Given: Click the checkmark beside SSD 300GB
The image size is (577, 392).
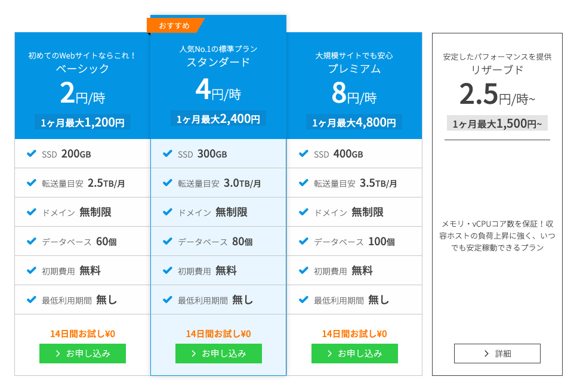Looking at the screenshot, I should [x=168, y=153].
